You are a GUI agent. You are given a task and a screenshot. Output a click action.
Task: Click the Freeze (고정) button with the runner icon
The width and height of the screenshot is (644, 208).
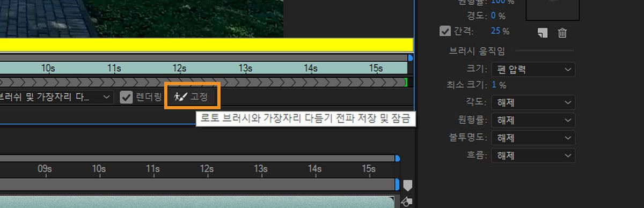[192, 97]
